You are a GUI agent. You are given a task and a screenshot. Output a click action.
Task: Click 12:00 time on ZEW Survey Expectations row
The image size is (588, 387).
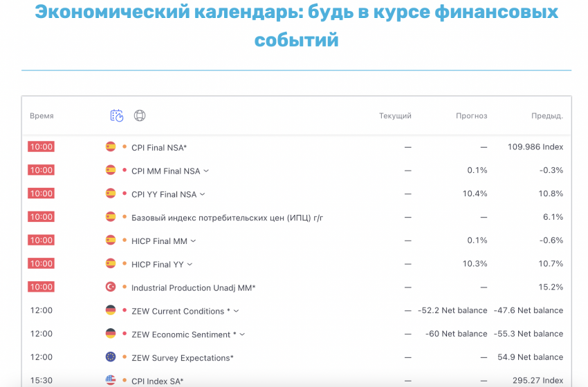pos(42,357)
